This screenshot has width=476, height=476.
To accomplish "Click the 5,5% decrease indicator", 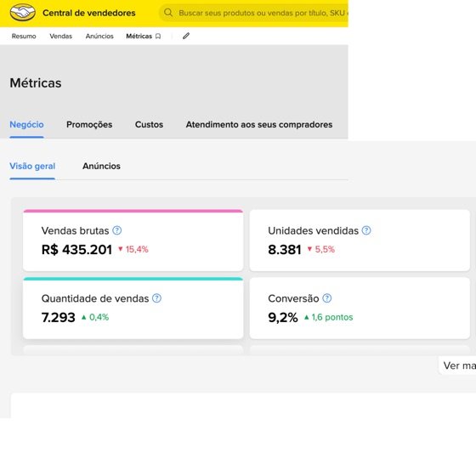I will coord(321,249).
